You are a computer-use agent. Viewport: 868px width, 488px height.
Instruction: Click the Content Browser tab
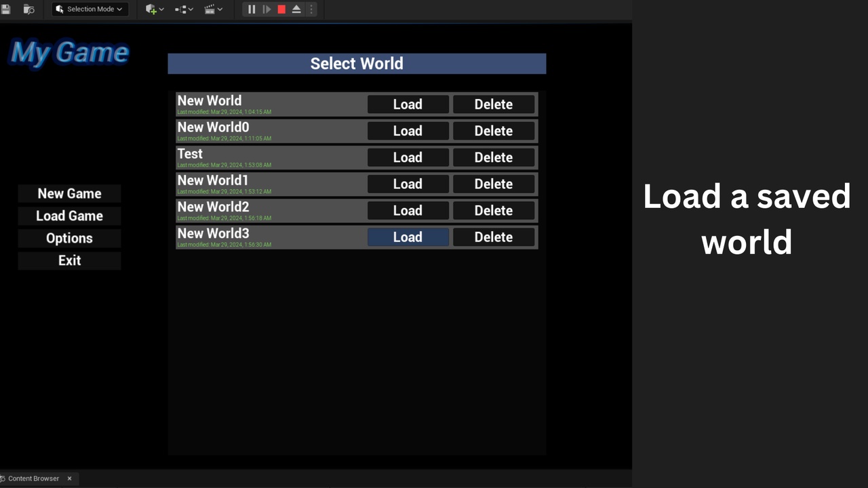pyautogui.click(x=37, y=479)
